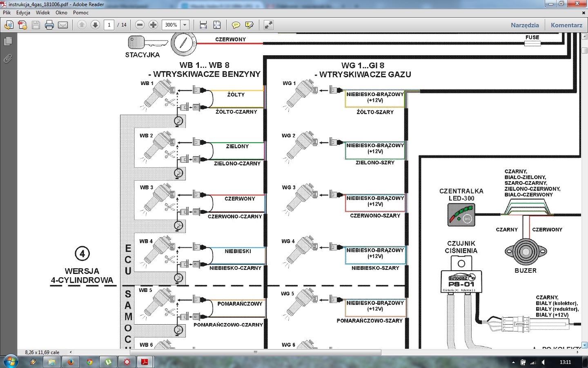Toggle read mode with the expand arrows
The height and width of the screenshot is (368, 588).
pyautogui.click(x=268, y=25)
